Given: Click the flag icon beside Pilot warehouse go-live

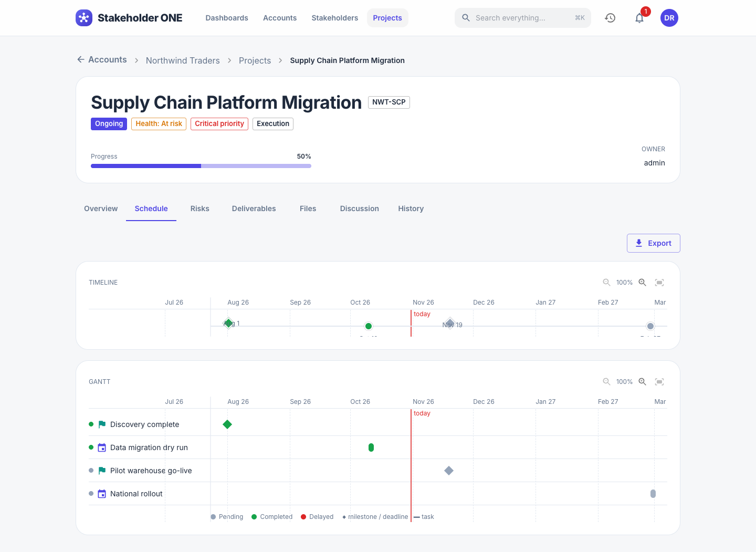Looking at the screenshot, I should pyautogui.click(x=102, y=471).
